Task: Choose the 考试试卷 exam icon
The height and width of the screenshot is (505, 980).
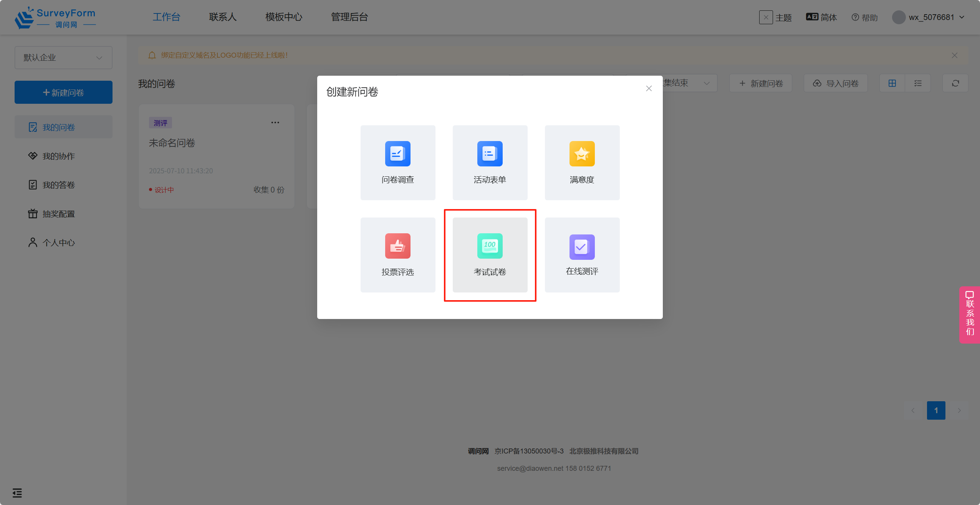Action: click(x=490, y=246)
